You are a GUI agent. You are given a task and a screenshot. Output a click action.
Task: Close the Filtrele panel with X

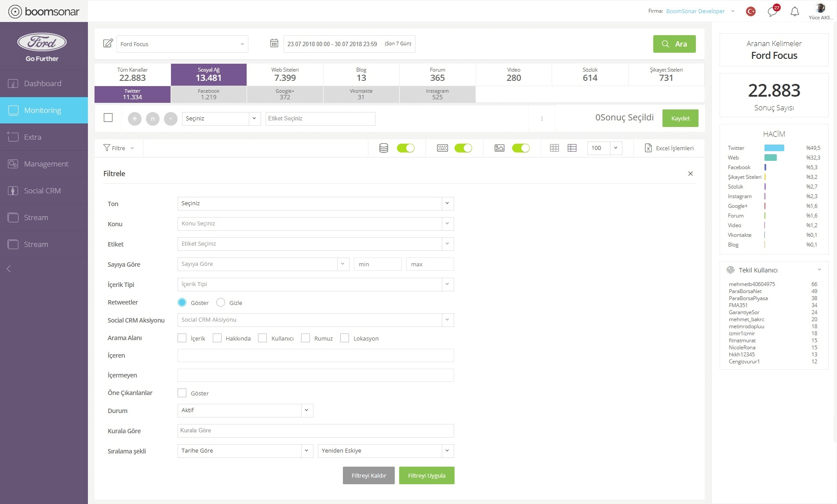coord(691,174)
